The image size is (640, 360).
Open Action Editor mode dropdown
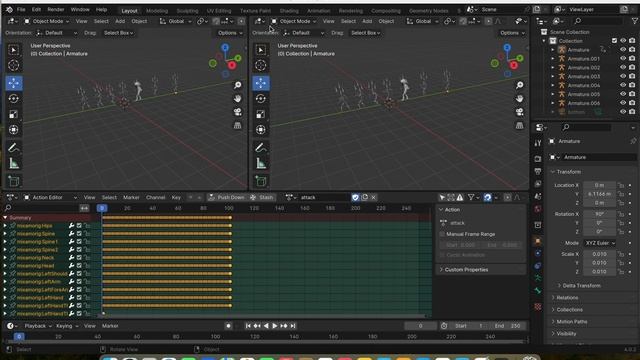click(50, 197)
